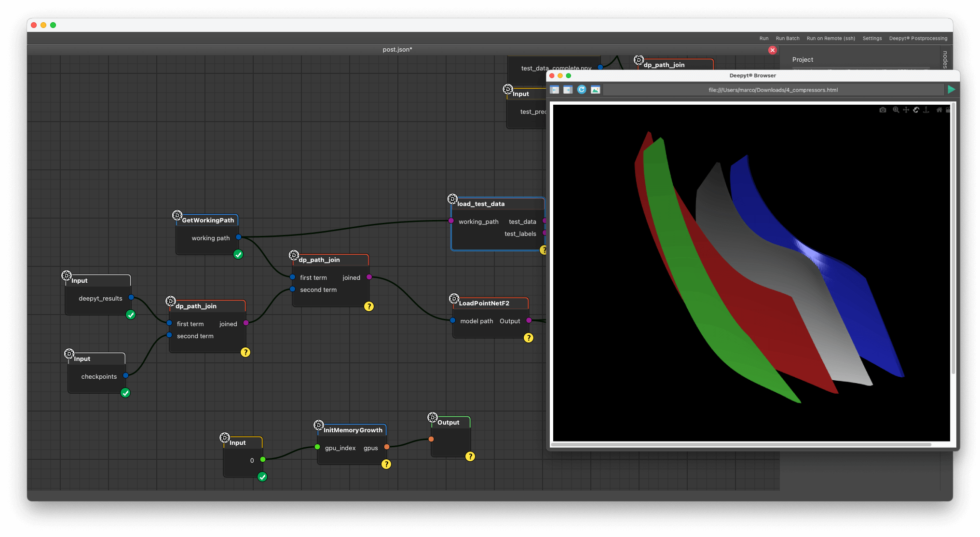Click the Output port on LoadPointNetF2
Viewport: 980px width, 537px height.
pos(529,320)
